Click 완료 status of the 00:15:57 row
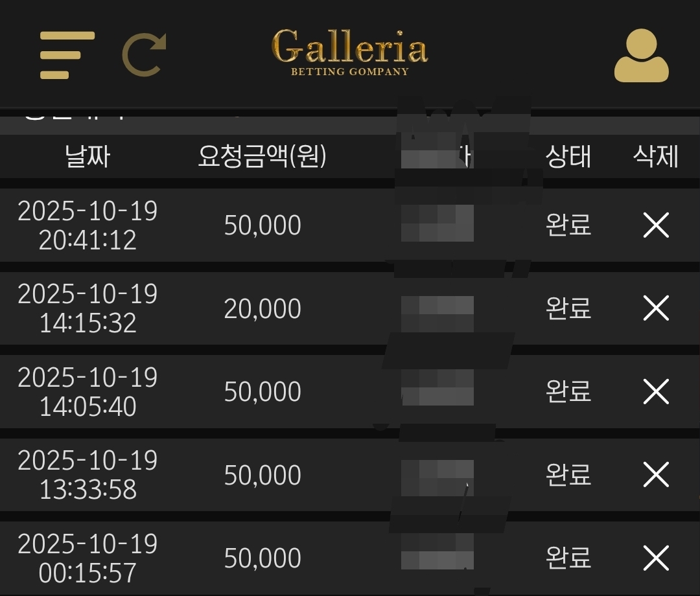The height and width of the screenshot is (596, 700). [568, 558]
